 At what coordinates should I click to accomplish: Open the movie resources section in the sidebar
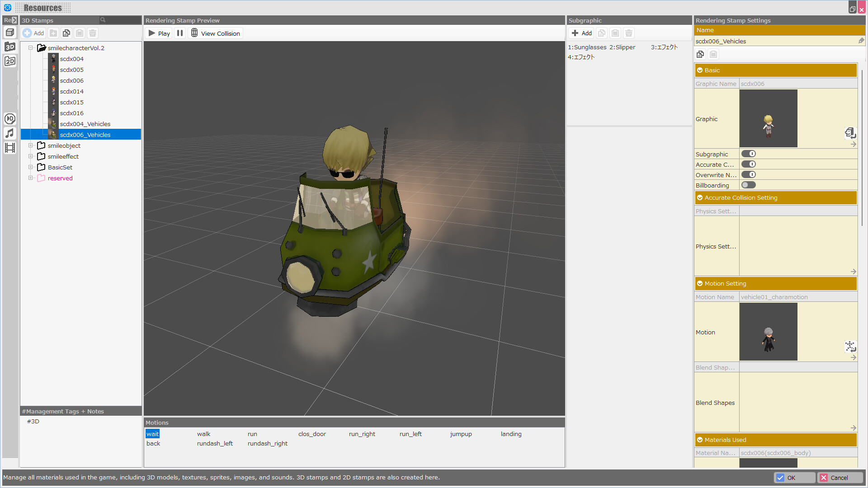[10, 148]
